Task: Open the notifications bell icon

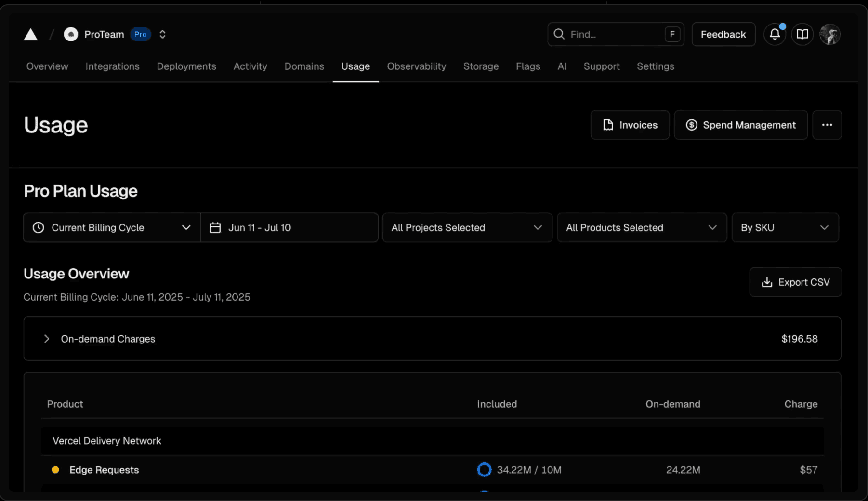Action: [775, 34]
